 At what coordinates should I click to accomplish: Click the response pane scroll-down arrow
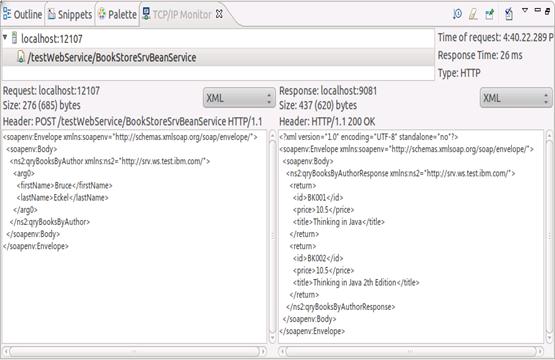pos(549,338)
